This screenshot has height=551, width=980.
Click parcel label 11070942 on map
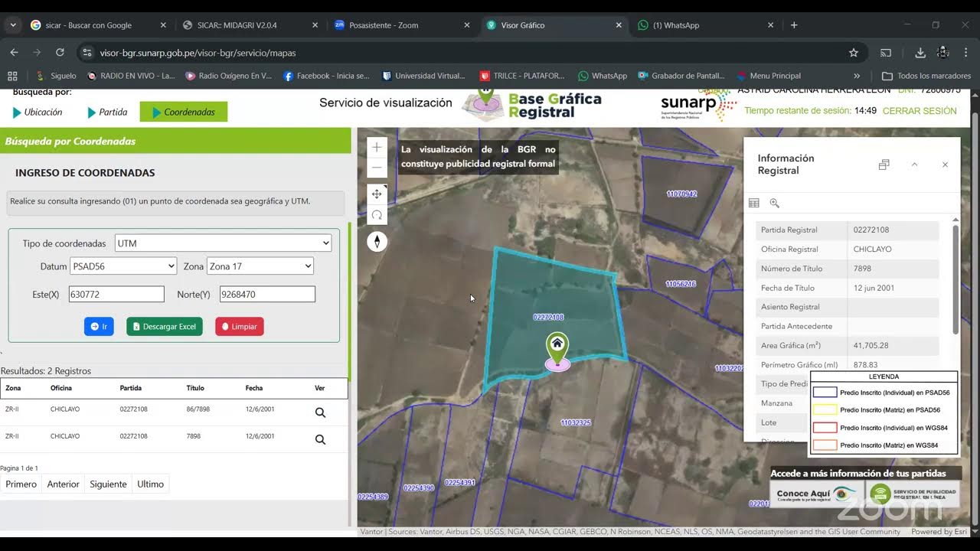[x=681, y=194]
